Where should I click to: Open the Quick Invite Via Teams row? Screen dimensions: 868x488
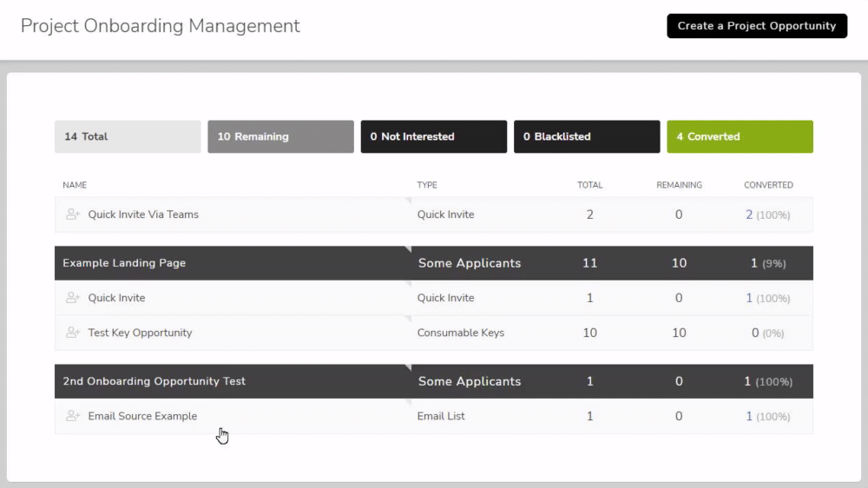[433, 214]
